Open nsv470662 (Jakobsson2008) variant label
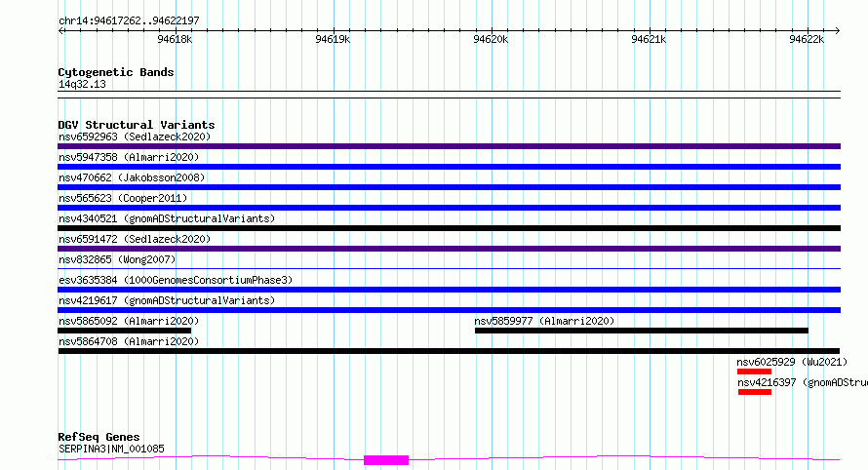This screenshot has height=470, width=868. 132,177
